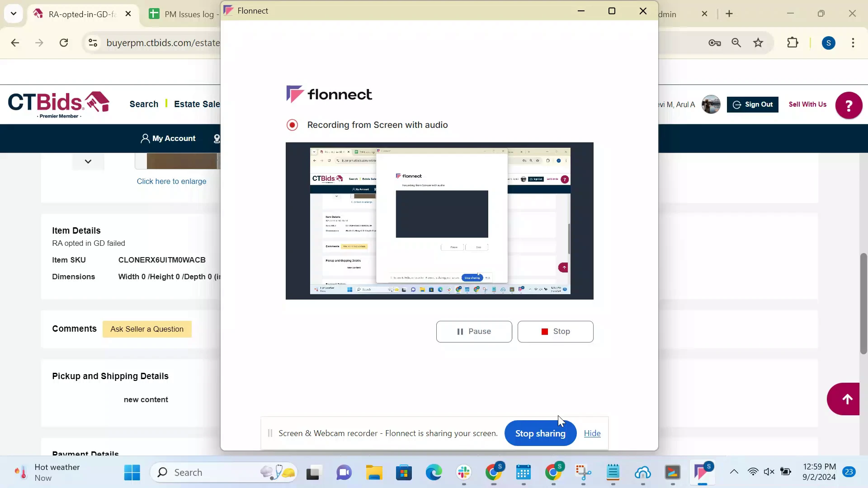Go forward in Chrome
The height and width of the screenshot is (488, 868).
(x=39, y=43)
